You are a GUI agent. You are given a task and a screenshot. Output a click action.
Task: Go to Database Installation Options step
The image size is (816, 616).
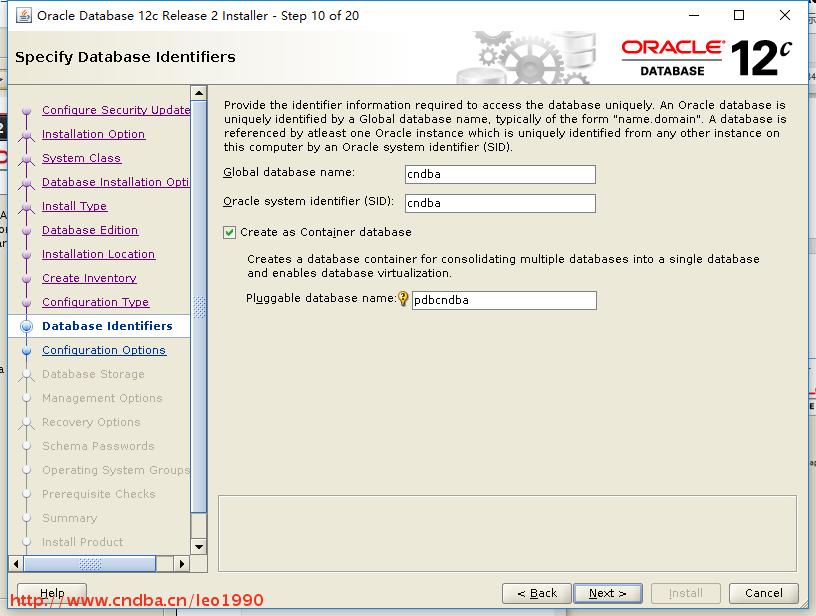[x=116, y=182]
